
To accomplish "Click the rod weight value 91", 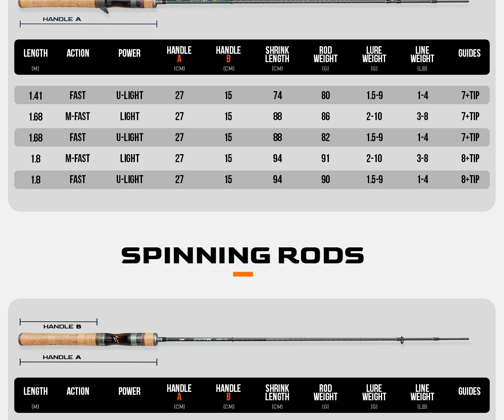I will (325, 158).
